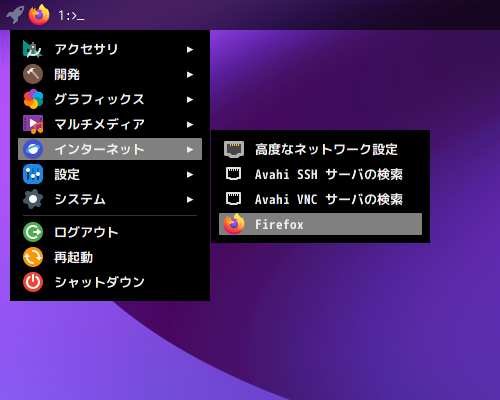This screenshot has width=500, height=400.
Task: Click the 高度なネットワーク設定 network icon
Action: 234,149
